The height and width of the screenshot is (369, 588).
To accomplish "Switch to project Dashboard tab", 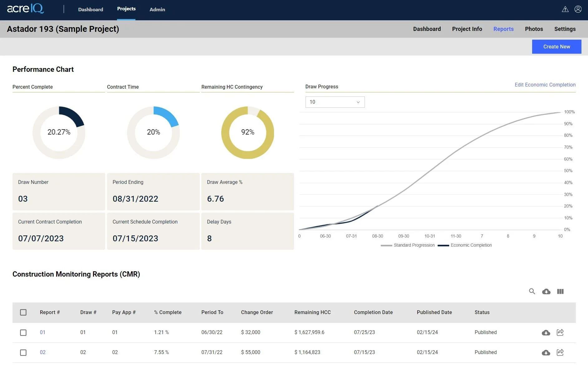I will coord(427,29).
